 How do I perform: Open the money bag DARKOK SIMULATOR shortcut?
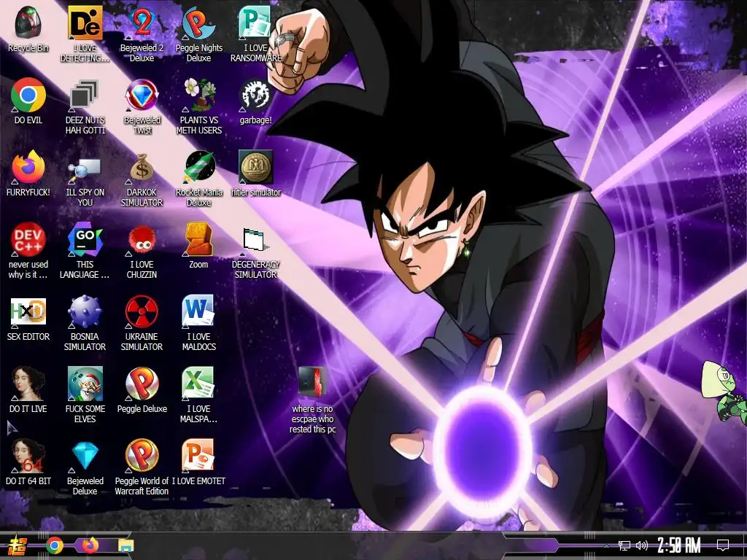142,167
